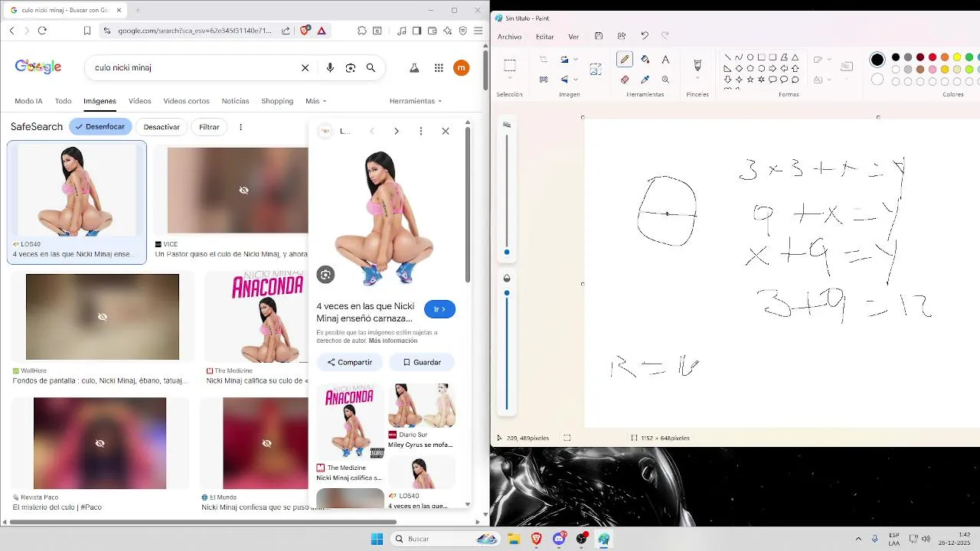
Task: Open the Editar menu in Paint
Action: click(x=544, y=37)
